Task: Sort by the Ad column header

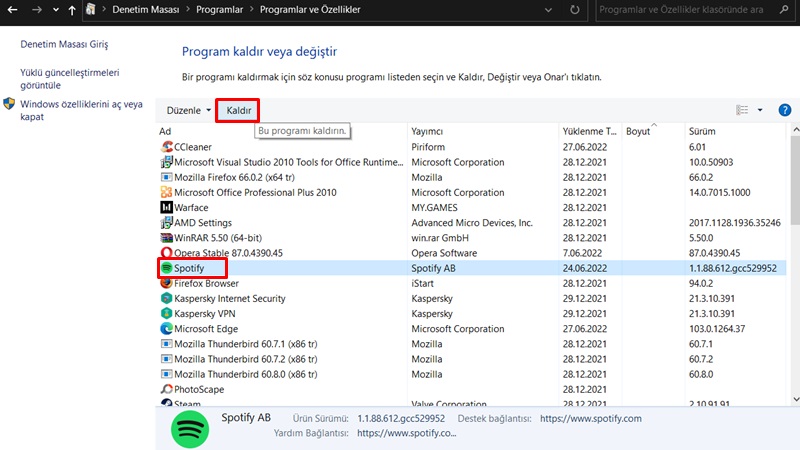Action: point(282,131)
